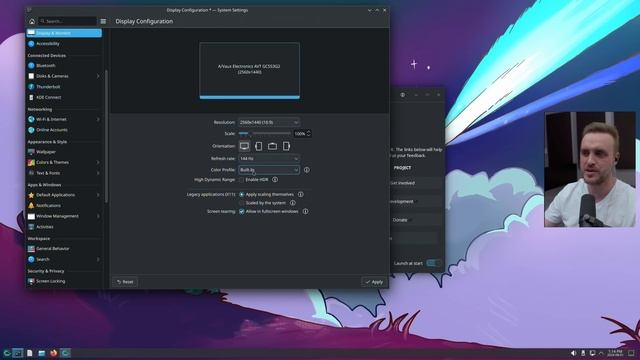Screen dimensions: 640x360
Task: Open General Behavior settings
Action: click(64, 249)
